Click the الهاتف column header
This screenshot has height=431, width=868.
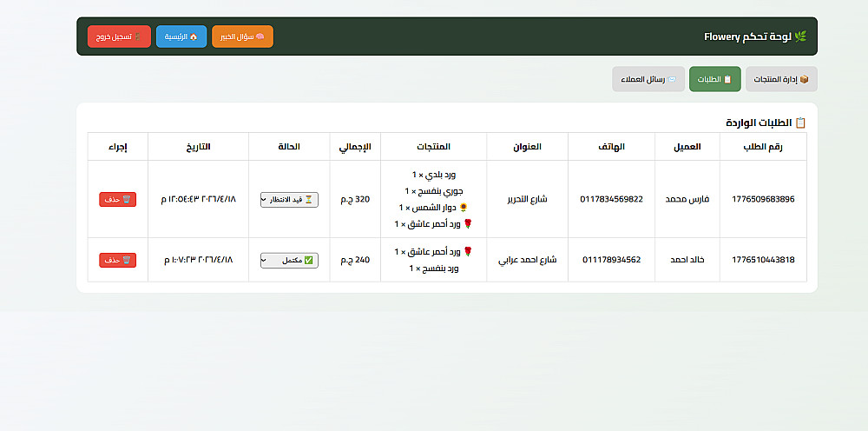pos(611,147)
